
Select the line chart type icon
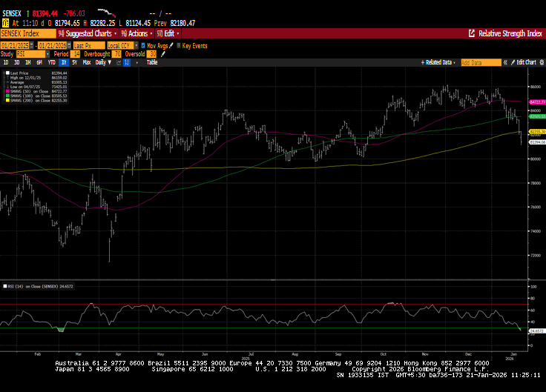pyautogui.click(x=119, y=62)
